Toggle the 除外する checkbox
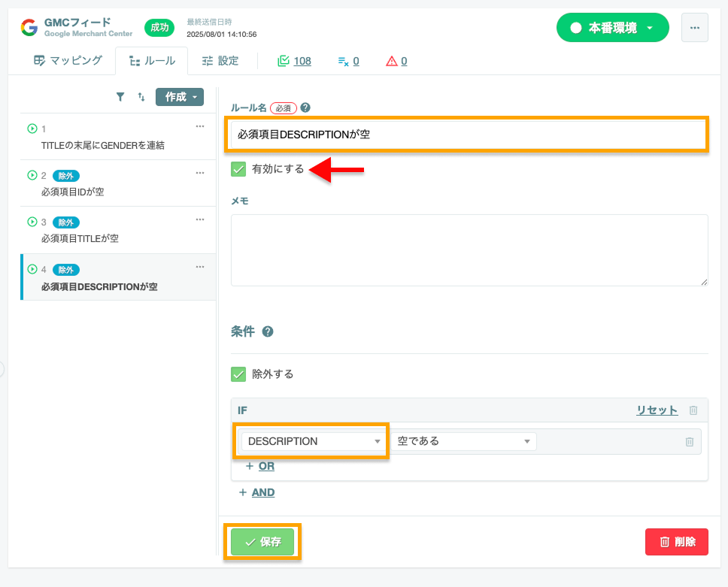Viewport: 728px width, 587px height. coord(238,374)
